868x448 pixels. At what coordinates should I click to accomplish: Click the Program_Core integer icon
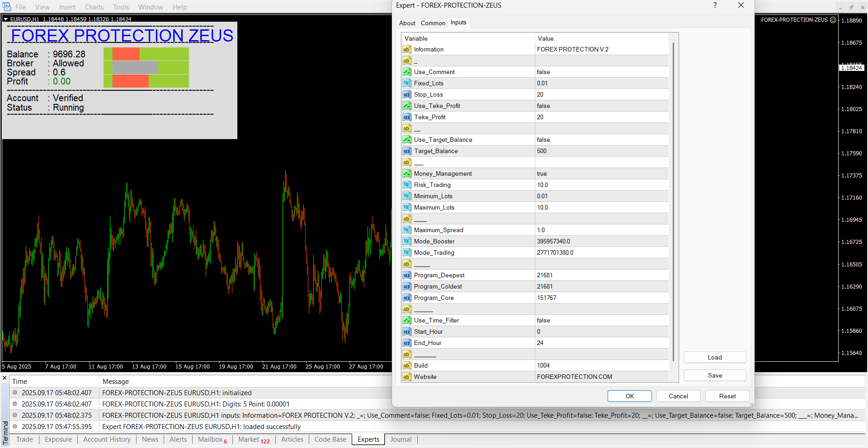pos(407,298)
